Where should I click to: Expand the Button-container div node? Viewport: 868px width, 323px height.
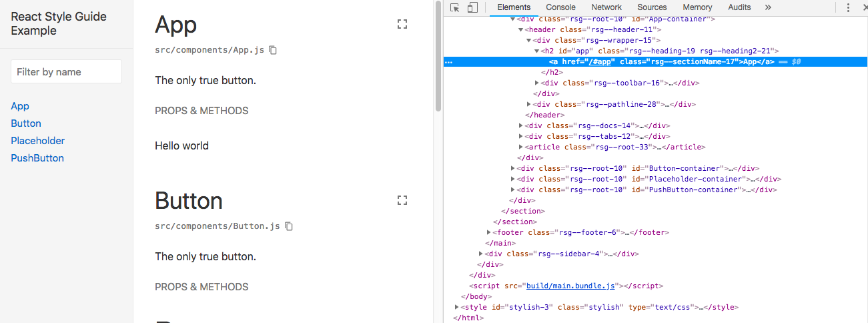point(513,168)
